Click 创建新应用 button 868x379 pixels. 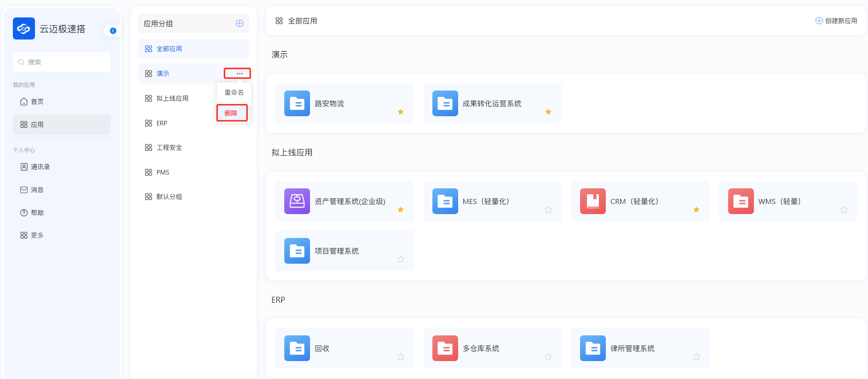tap(836, 21)
